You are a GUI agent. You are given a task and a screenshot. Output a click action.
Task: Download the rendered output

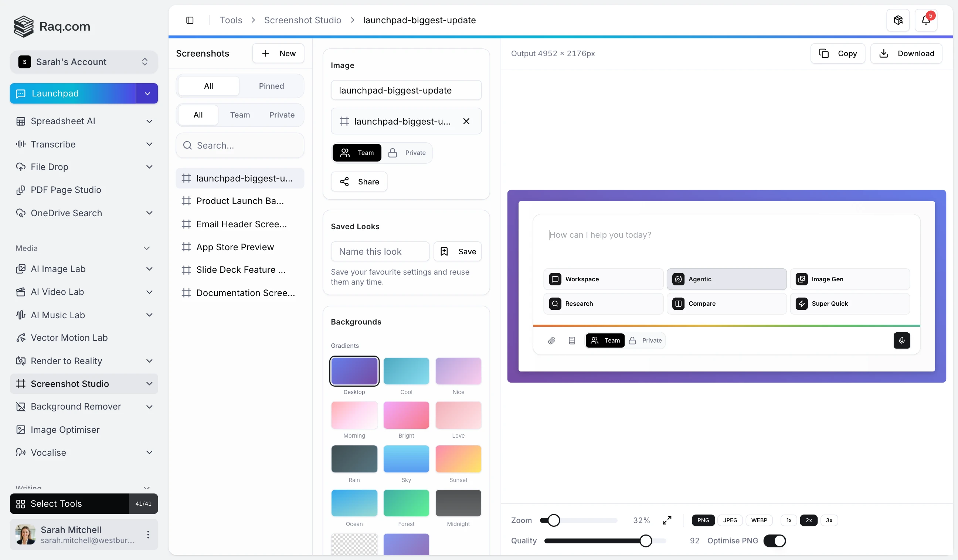click(x=906, y=53)
